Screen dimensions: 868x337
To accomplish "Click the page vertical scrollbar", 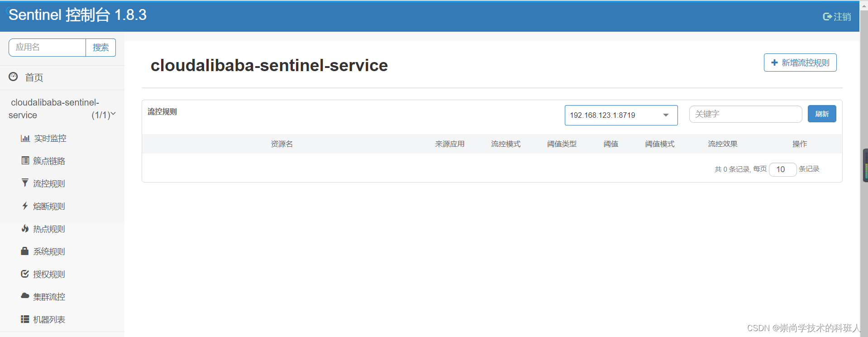I will click(x=864, y=168).
